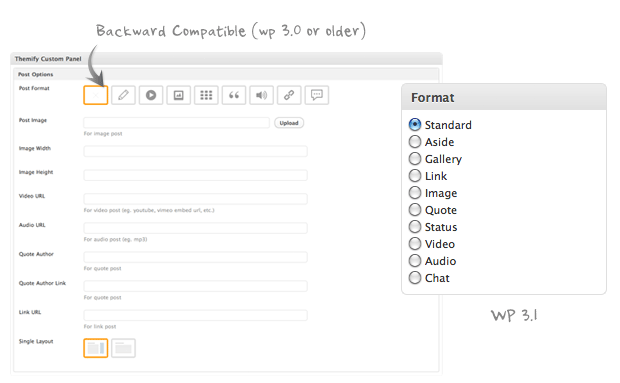
Task: Select the Gallery radio button
Action: (x=415, y=158)
